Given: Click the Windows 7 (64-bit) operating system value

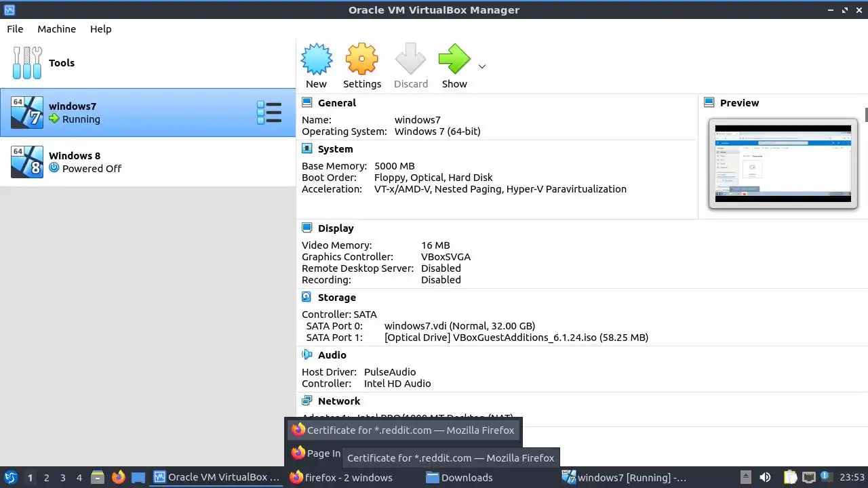Looking at the screenshot, I should (437, 131).
